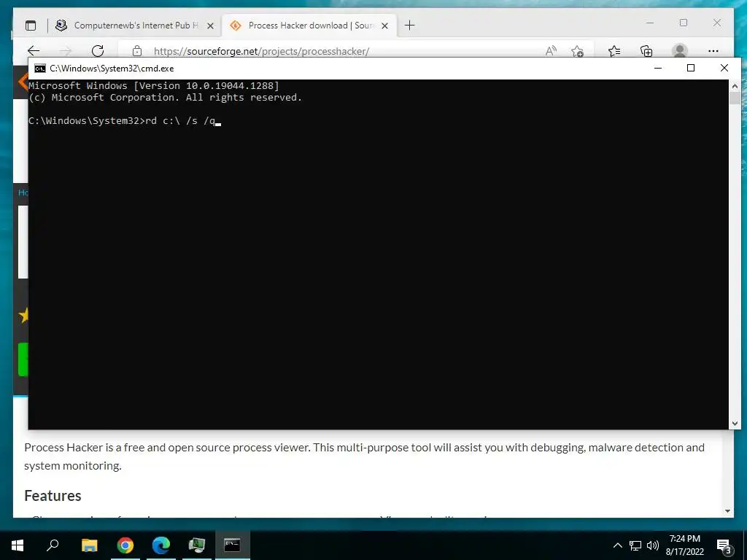The width and height of the screenshot is (747, 560).
Task: Open File Explorer from taskbar
Action: (89, 545)
